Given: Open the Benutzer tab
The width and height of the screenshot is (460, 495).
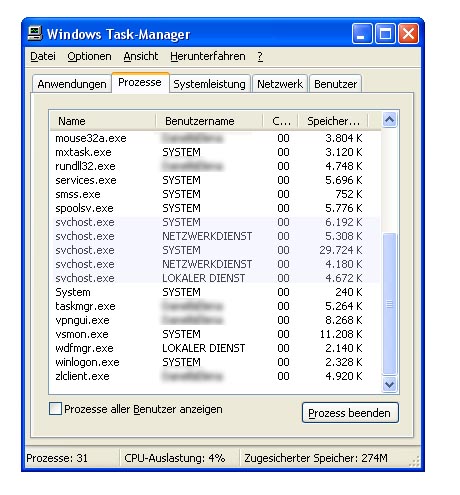Looking at the screenshot, I should (335, 84).
